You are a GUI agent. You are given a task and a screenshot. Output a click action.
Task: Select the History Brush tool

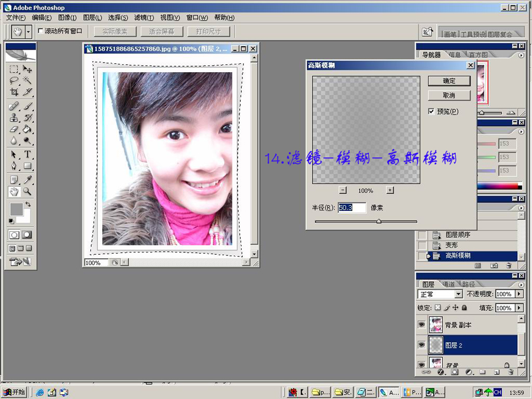[27, 118]
